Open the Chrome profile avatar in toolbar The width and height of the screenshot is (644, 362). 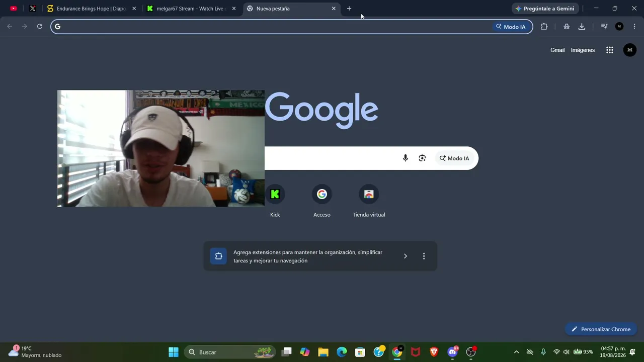pyautogui.click(x=619, y=27)
